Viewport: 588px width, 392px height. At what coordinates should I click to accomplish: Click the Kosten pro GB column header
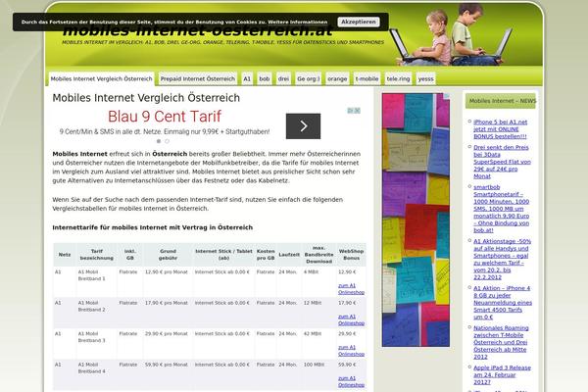tap(266, 255)
